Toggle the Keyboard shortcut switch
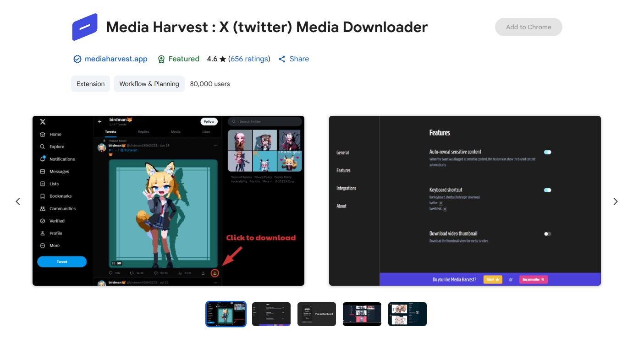644x353 pixels. point(547,190)
